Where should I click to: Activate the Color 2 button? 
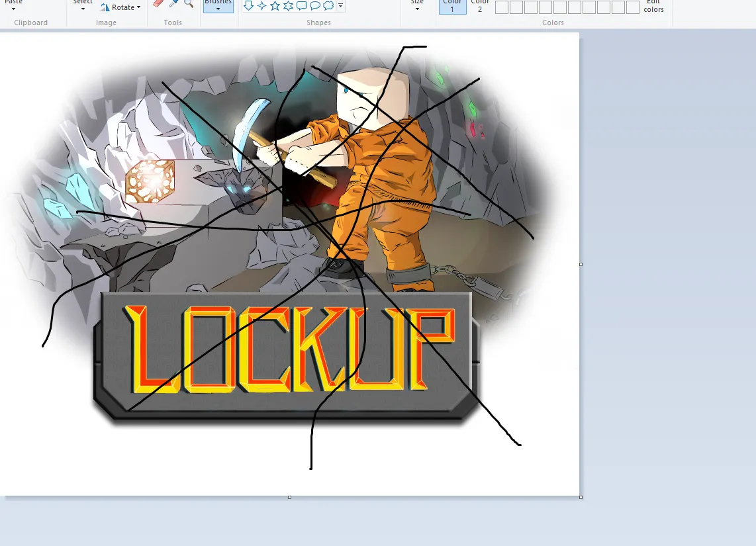480,6
